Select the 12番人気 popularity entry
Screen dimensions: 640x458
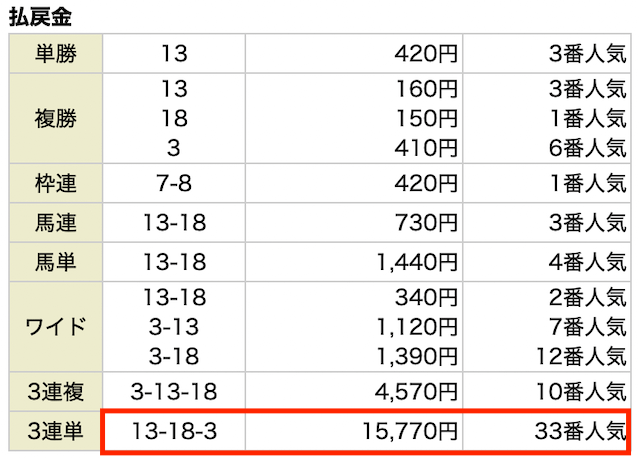[x=581, y=356]
